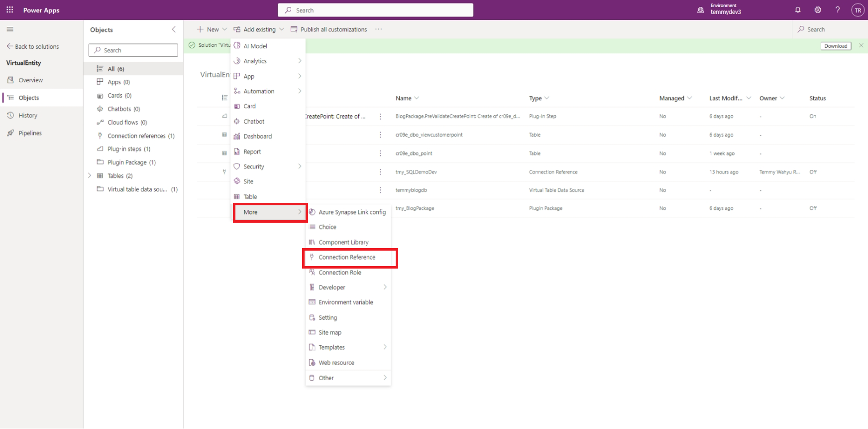Expand the Developer submenu
The image size is (868, 429).
[348, 287]
